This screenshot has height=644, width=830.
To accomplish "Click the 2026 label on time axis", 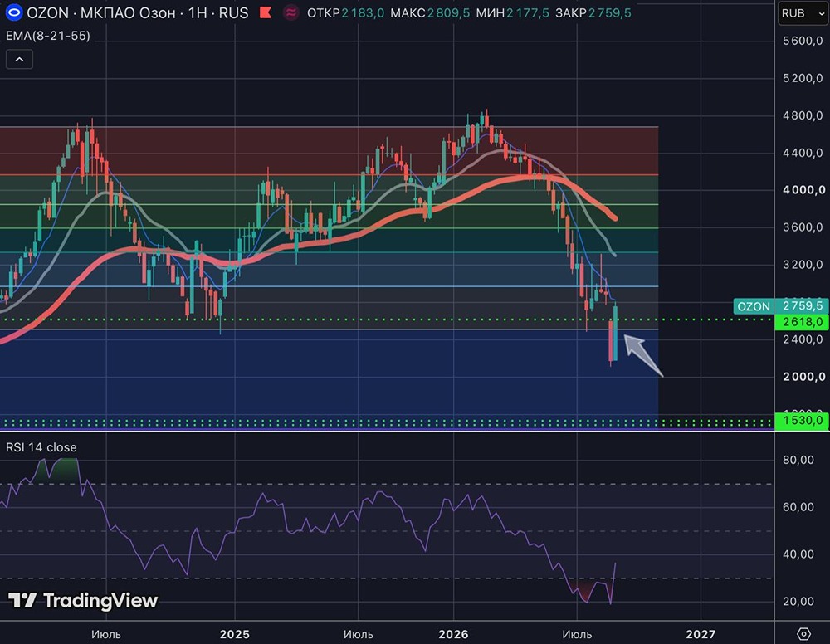I will point(454,634).
